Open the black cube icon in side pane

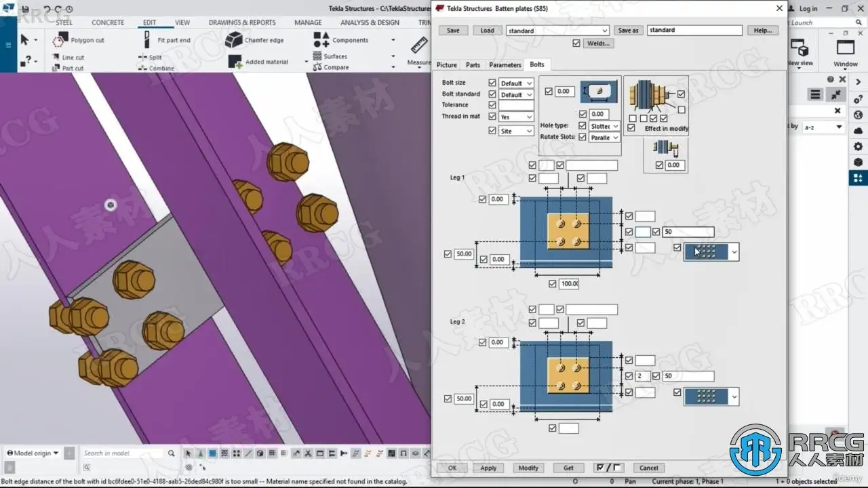858,162
